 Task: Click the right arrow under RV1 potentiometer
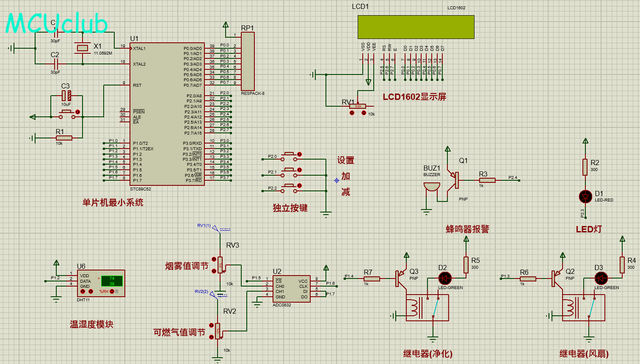pyautogui.click(x=363, y=113)
